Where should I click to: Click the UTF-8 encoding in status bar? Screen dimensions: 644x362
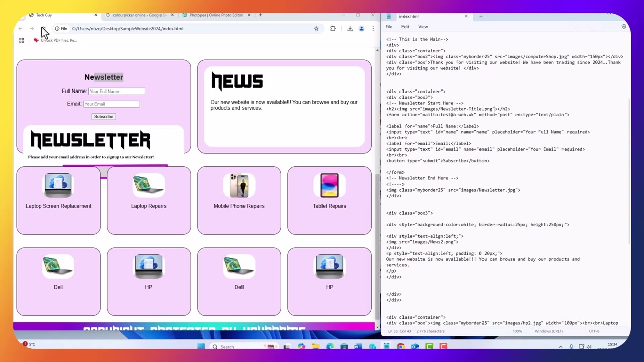pyautogui.click(x=594, y=331)
